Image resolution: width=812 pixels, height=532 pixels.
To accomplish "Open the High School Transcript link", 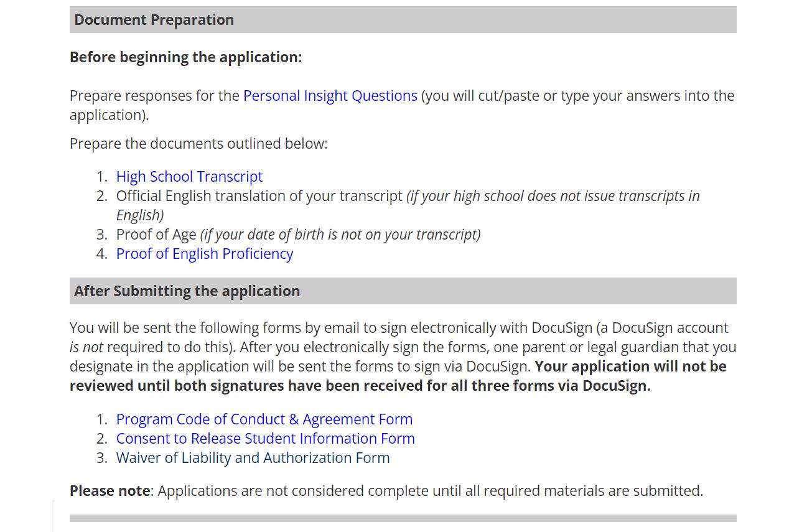I will (x=189, y=177).
